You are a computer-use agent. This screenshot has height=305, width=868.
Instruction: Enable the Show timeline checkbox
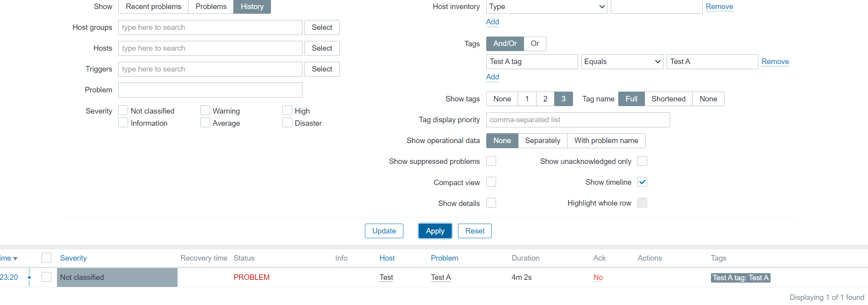642,182
